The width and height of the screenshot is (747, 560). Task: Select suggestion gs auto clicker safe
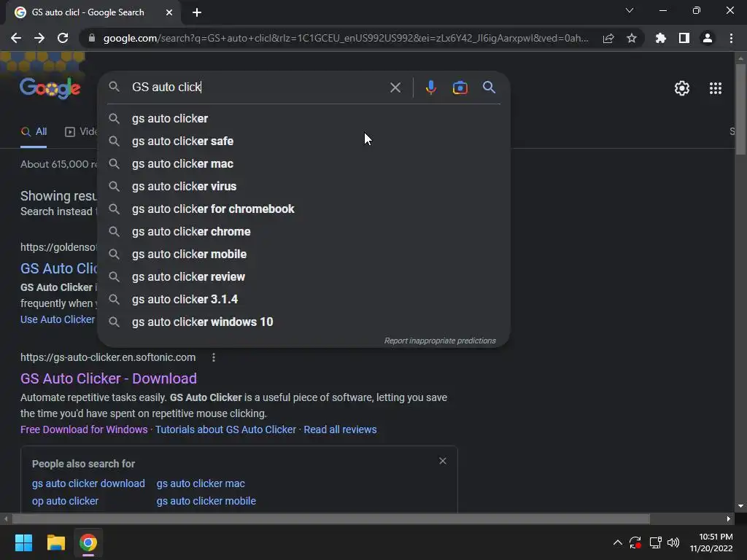[303, 141]
